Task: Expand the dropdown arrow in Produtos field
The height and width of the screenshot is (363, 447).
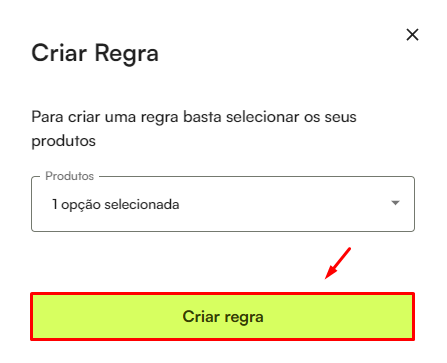Action: 395,203
